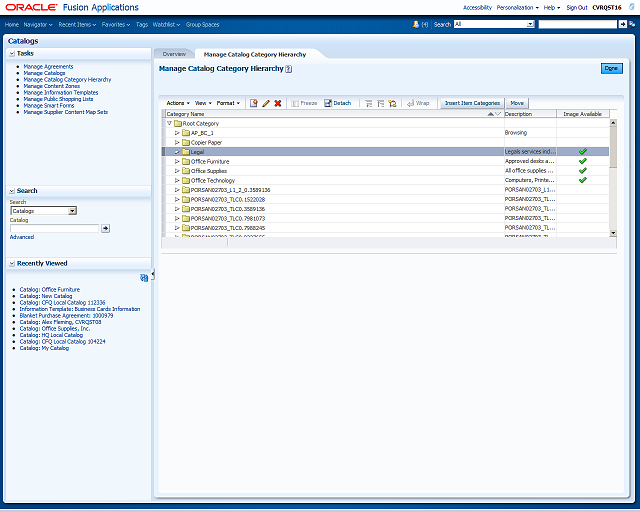Click the refresh icon in Recently Viewed

click(x=144, y=278)
